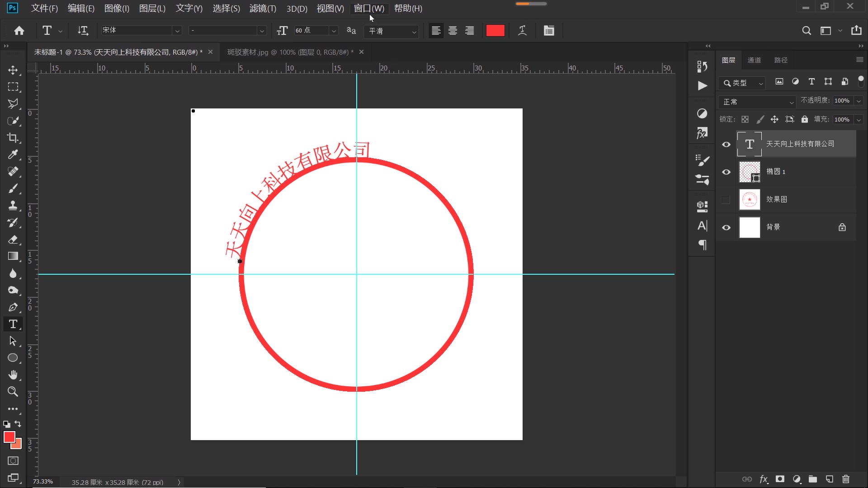This screenshot has width=868, height=488.
Task: Switch to the 斑驳素材.jpg document tab
Action: (x=290, y=52)
